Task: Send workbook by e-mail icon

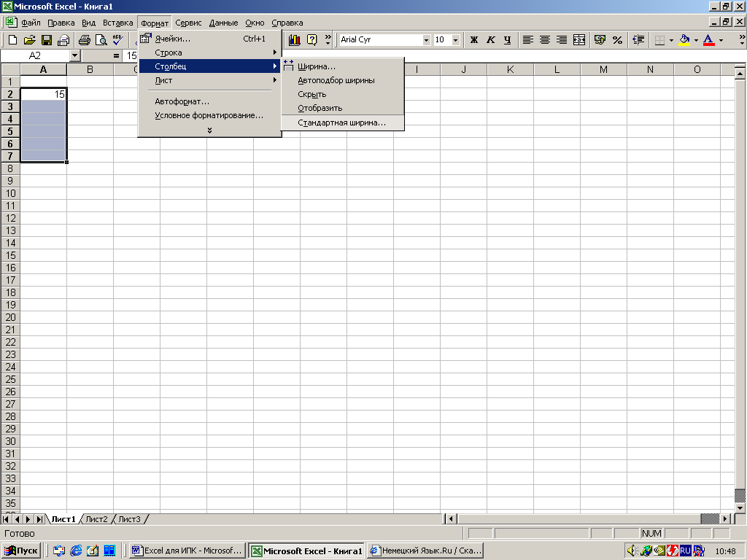Action: pyautogui.click(x=63, y=40)
